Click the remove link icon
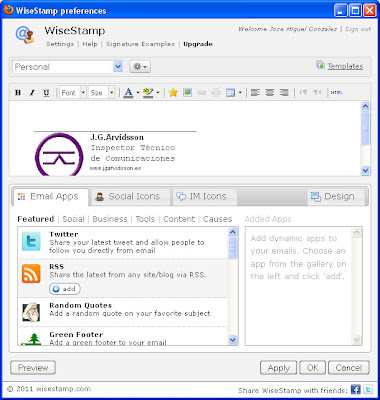This screenshot has height=400, width=380. tap(216, 93)
